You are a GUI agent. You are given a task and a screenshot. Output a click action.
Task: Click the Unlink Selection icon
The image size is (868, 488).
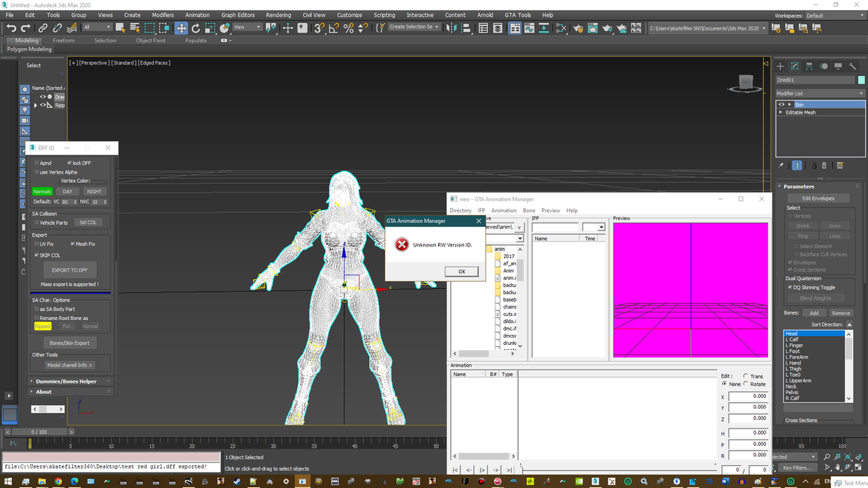57,28
